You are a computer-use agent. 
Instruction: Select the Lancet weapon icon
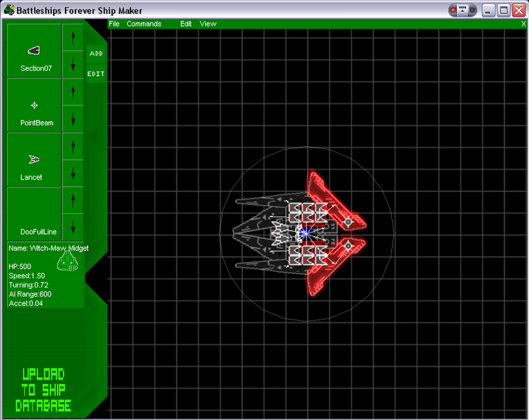(x=34, y=160)
